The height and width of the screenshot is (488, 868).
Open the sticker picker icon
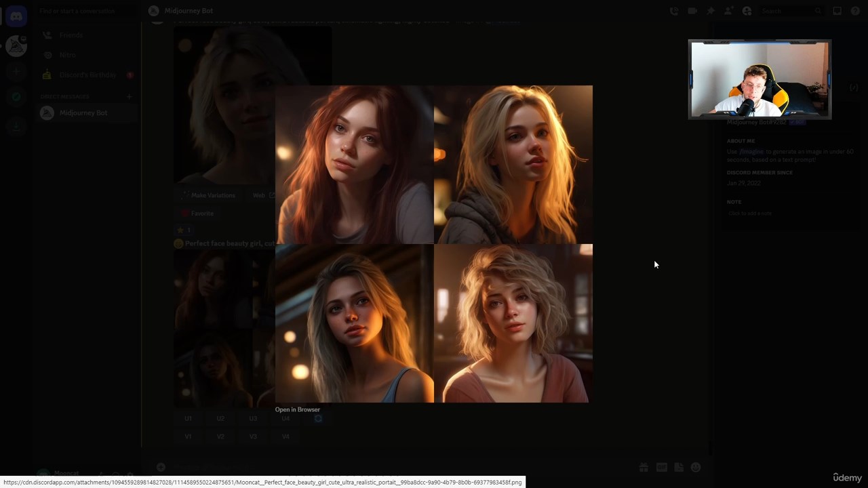(x=679, y=467)
